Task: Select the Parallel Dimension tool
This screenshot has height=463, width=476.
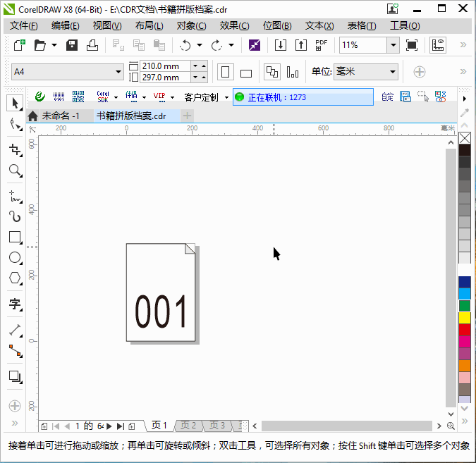Action: tap(15, 330)
